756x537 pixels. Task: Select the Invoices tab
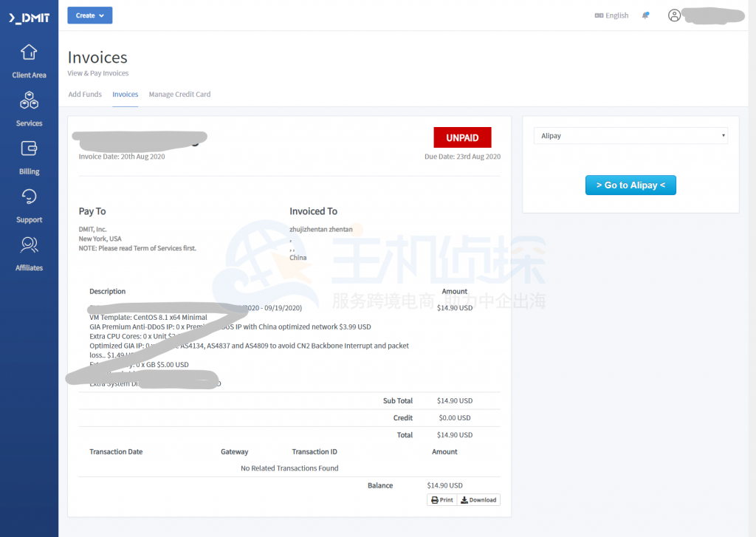pos(126,94)
